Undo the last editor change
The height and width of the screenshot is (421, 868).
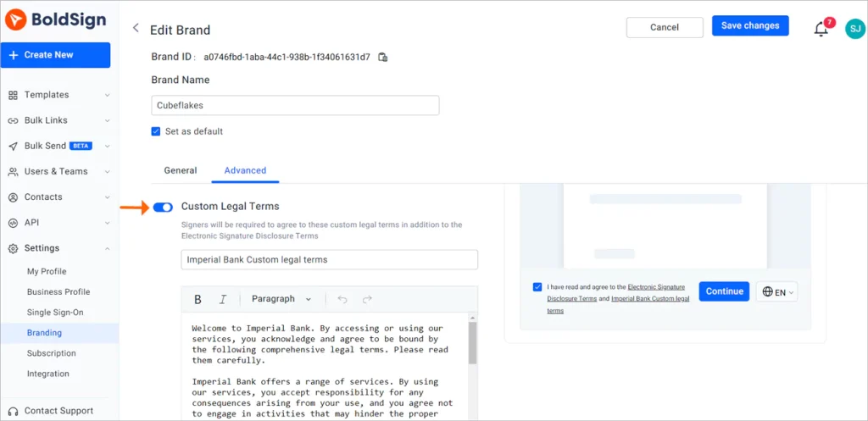point(342,299)
